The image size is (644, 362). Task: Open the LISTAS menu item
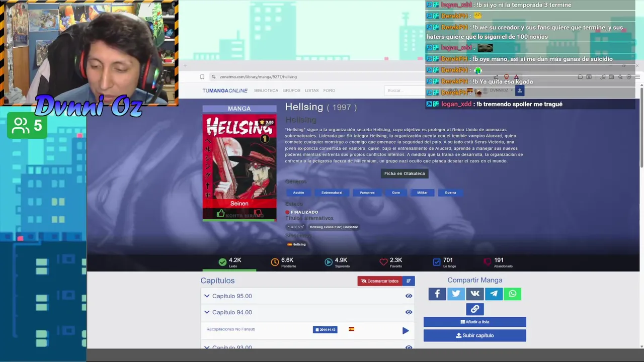(x=311, y=90)
